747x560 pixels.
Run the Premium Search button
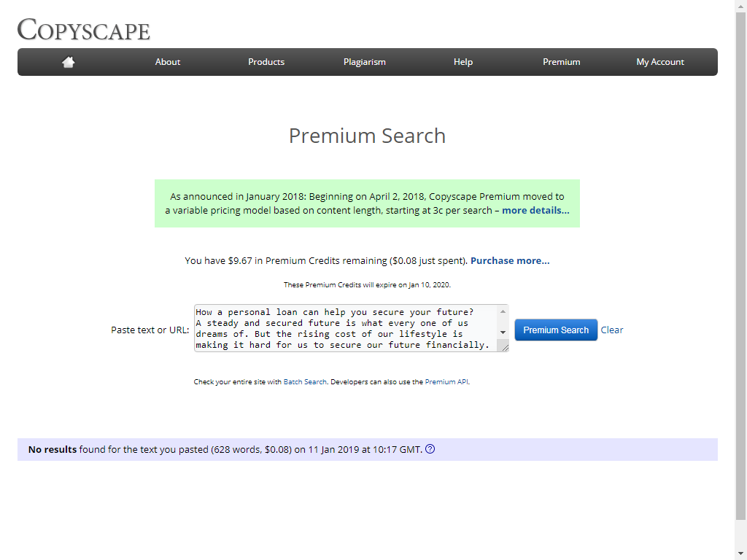(x=555, y=330)
